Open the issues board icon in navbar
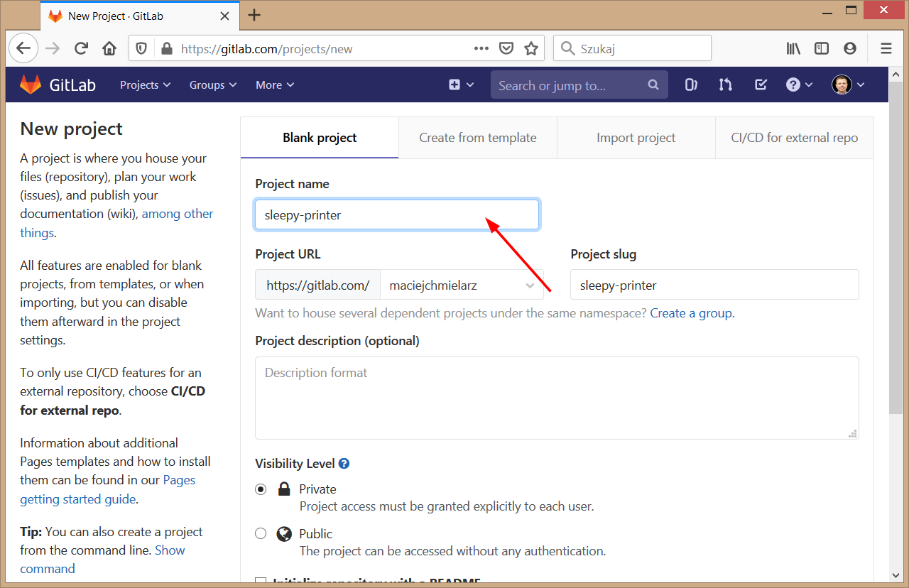Image resolution: width=909 pixels, height=588 pixels. point(690,85)
